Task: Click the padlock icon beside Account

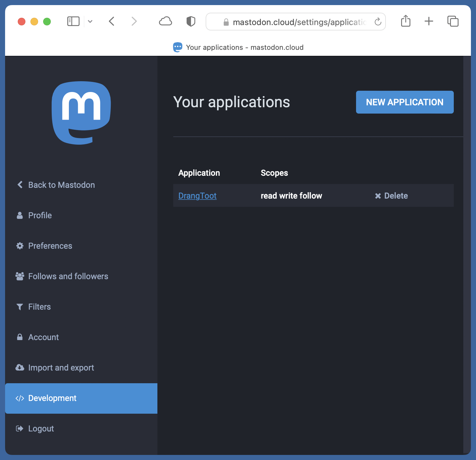Action: 20,337
